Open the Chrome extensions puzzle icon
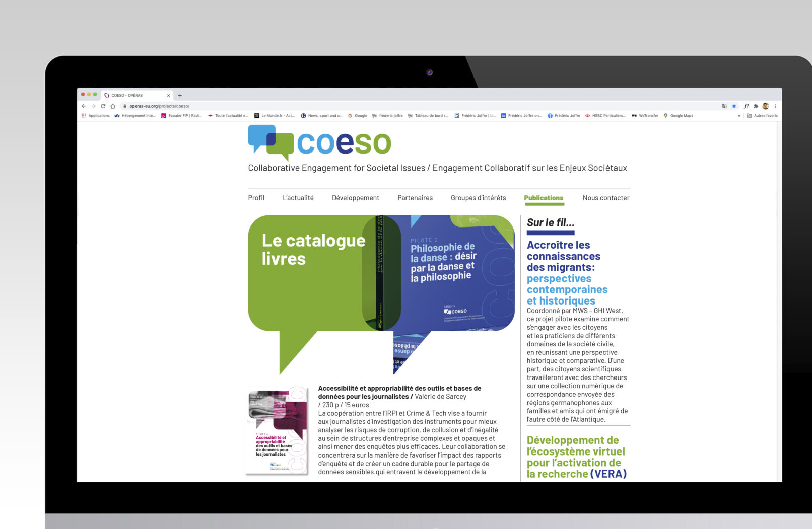The height and width of the screenshot is (529, 812). tap(756, 106)
